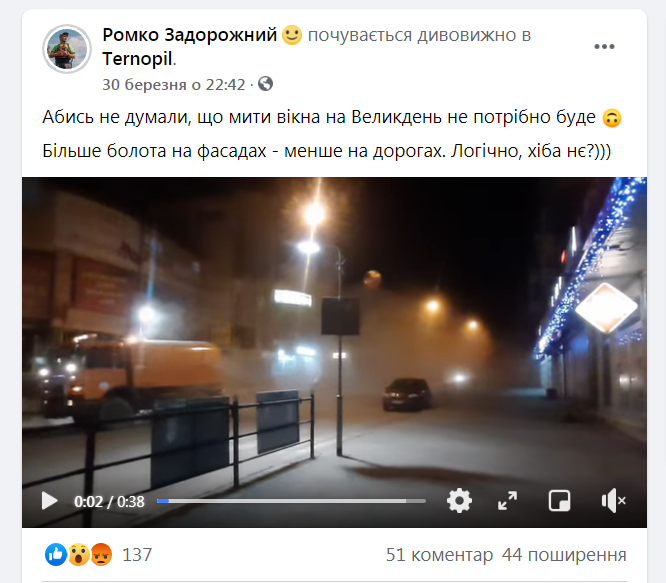The image size is (666, 583).
Task: Open post timestamp 30 березня о 22:42
Action: 174,84
